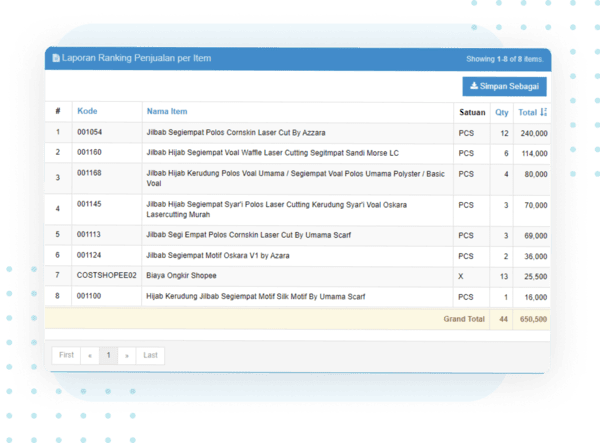Sort the table by Qty column

502,112
